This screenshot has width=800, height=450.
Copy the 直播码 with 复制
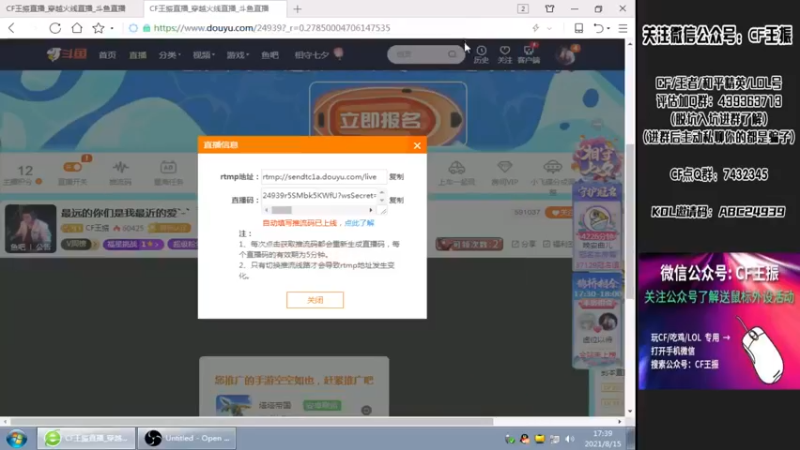click(396, 200)
